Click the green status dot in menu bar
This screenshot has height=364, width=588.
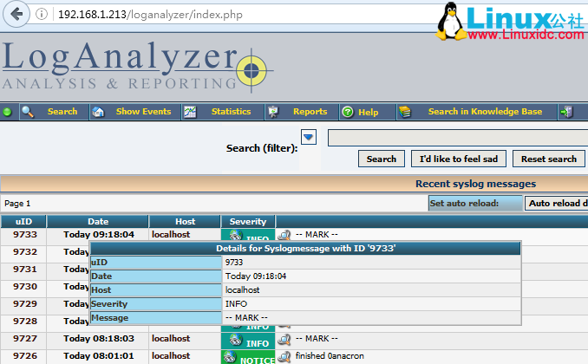tap(7, 112)
